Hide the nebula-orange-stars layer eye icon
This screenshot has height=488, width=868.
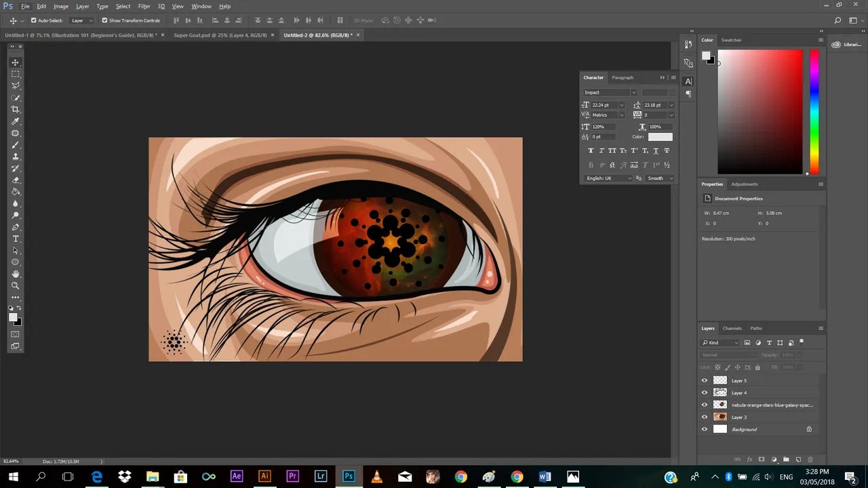[705, 405]
